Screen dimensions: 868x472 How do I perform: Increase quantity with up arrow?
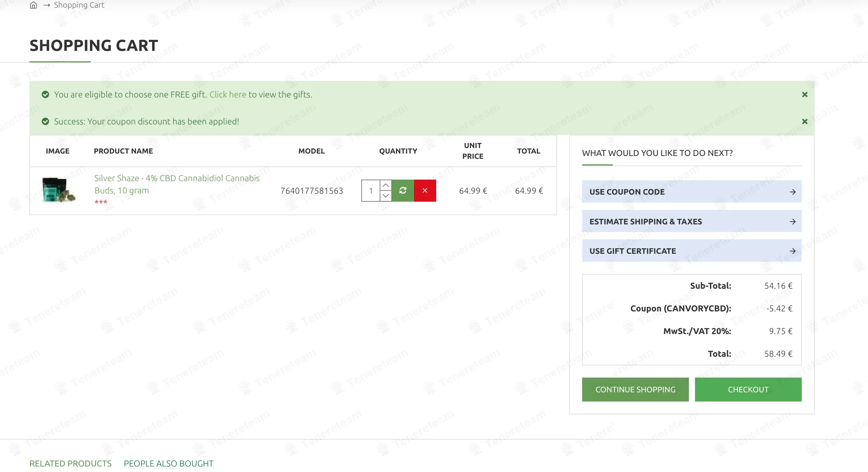click(x=386, y=185)
